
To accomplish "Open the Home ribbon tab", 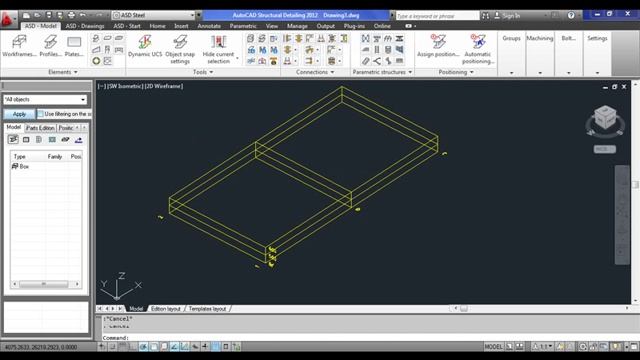I will pos(158,26).
